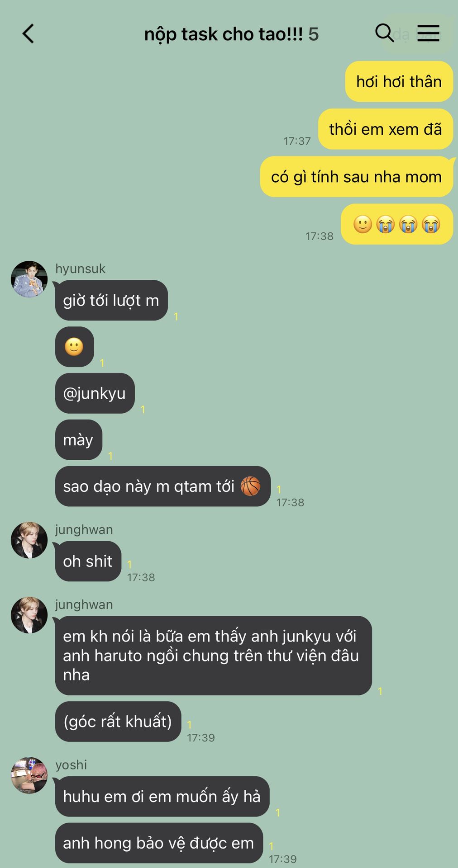
Task: Select 'có gì tính sau nha mom' message
Action: tap(357, 176)
